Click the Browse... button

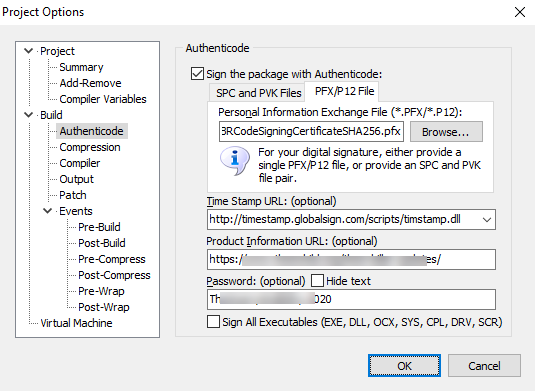point(446,132)
